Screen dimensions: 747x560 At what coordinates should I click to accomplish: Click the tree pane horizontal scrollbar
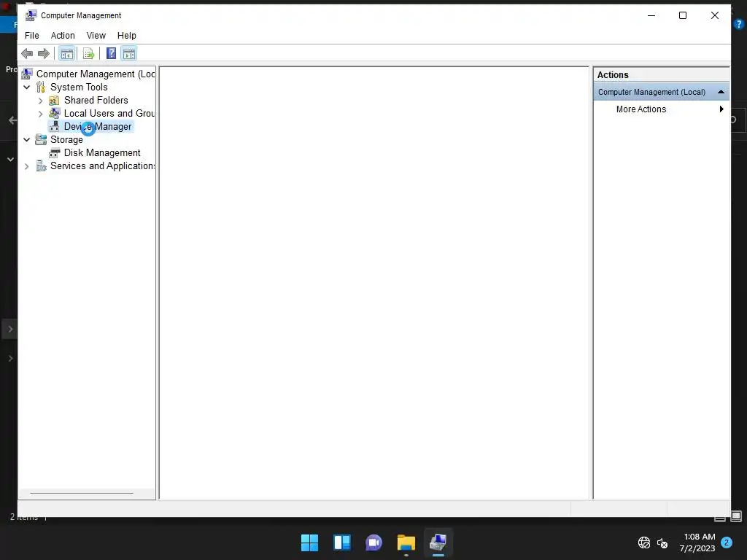82,494
